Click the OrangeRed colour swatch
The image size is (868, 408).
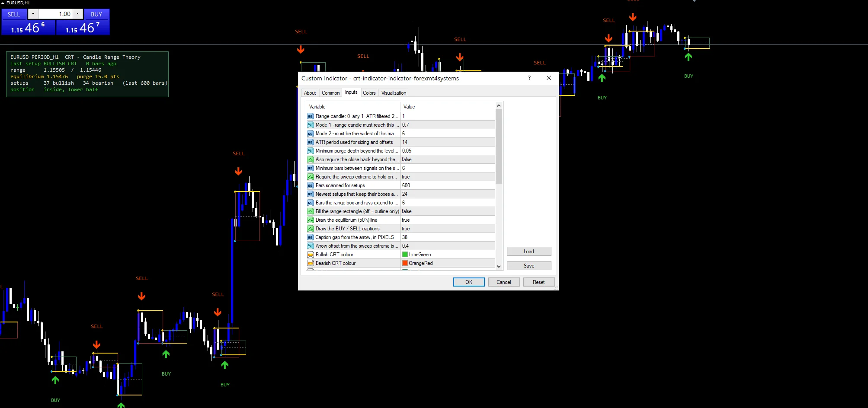(x=405, y=263)
